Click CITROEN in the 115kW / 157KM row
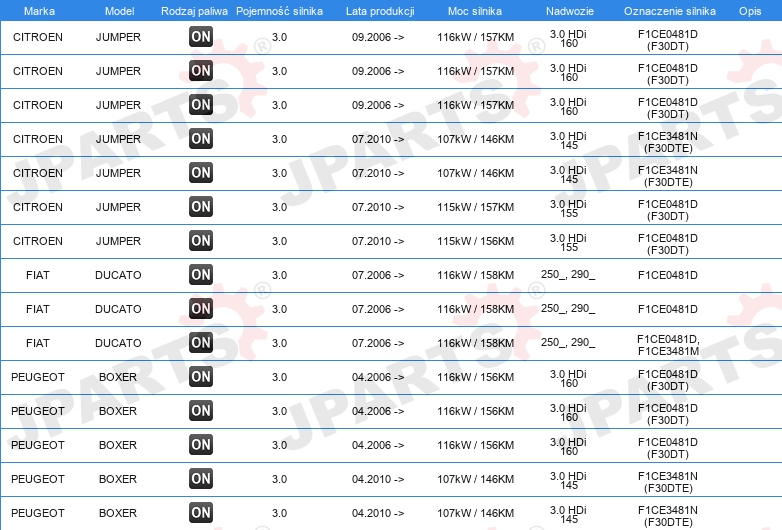 coord(38,207)
